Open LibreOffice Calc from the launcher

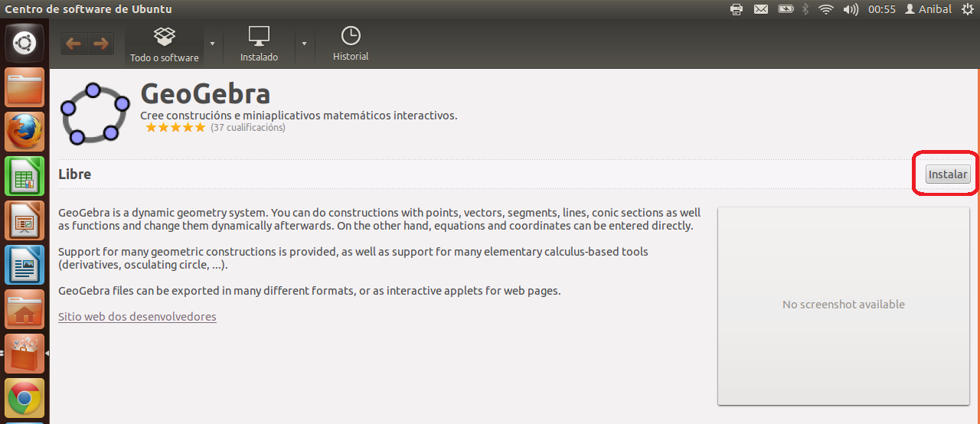24,176
